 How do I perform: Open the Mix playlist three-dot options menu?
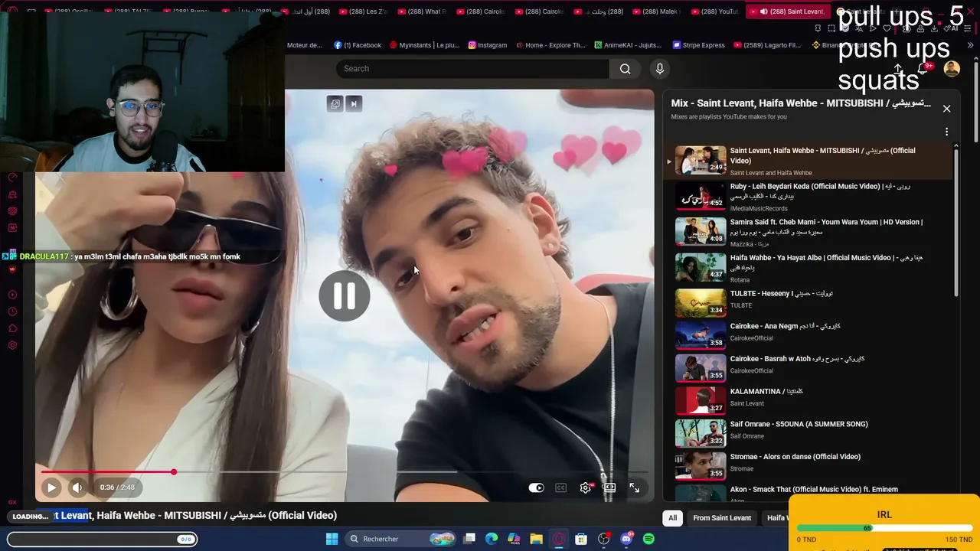[946, 132]
